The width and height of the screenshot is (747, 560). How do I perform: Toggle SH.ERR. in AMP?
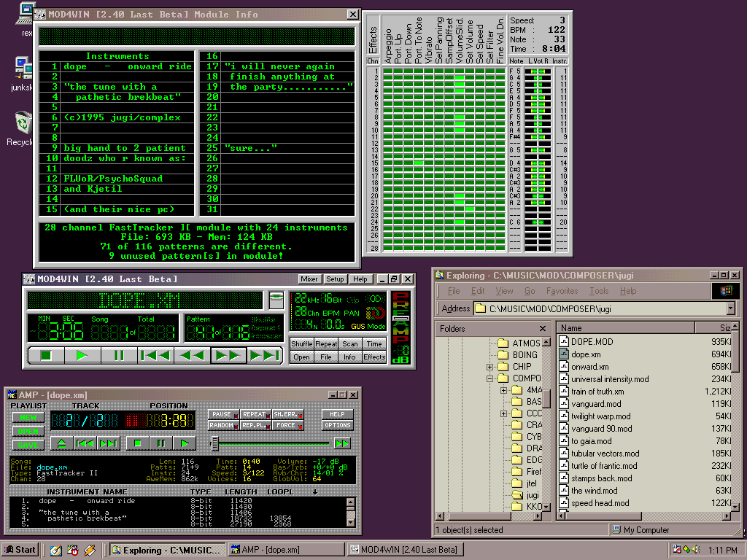pyautogui.click(x=288, y=414)
